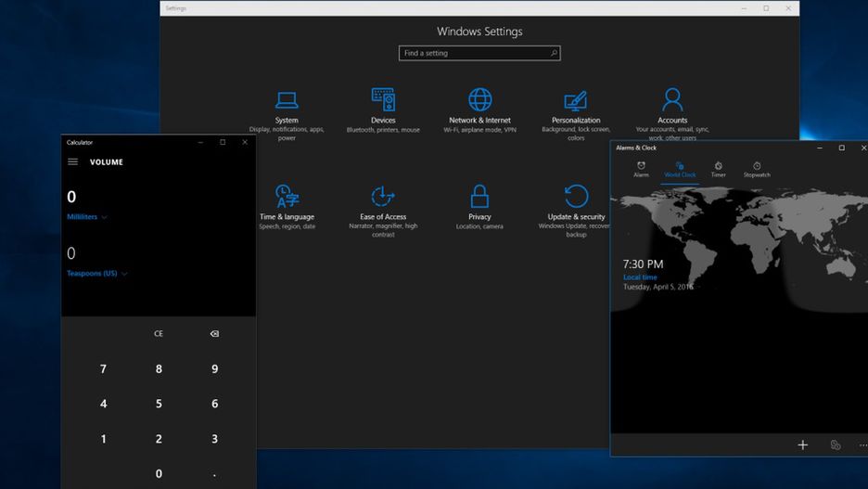Image resolution: width=868 pixels, height=489 pixels.
Task: Maximize the Calculator window
Action: pos(223,142)
